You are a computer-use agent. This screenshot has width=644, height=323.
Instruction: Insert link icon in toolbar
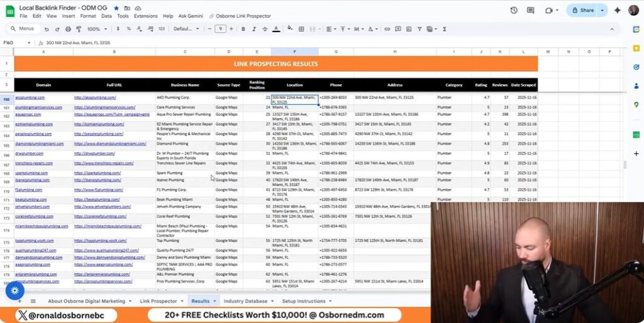[387, 29]
